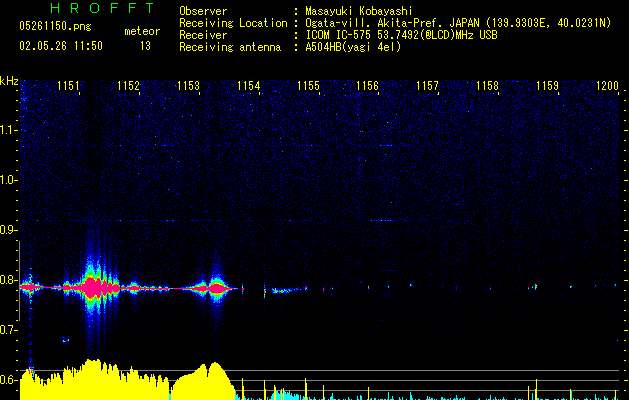Click the 1156 time marker
The width and height of the screenshot is (629, 400).
tap(367, 86)
